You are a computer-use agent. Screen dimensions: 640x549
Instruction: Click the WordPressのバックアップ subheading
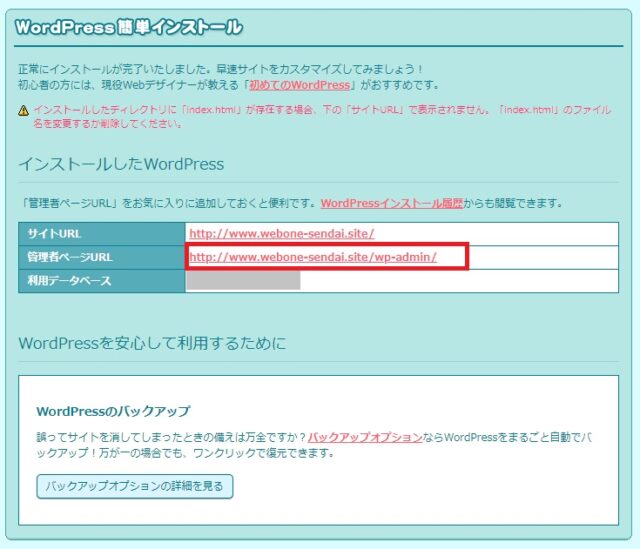point(113,411)
